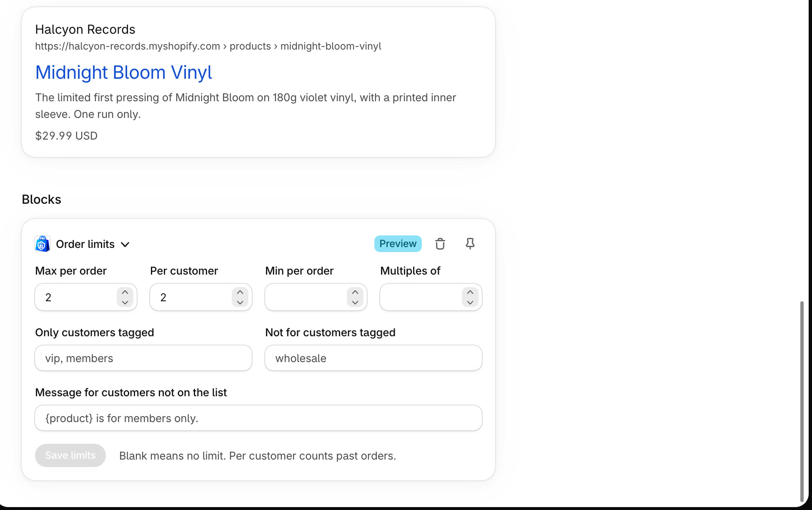This screenshot has height=510, width=812.
Task: Click the vertical page scrollbar thumb
Action: [802, 402]
